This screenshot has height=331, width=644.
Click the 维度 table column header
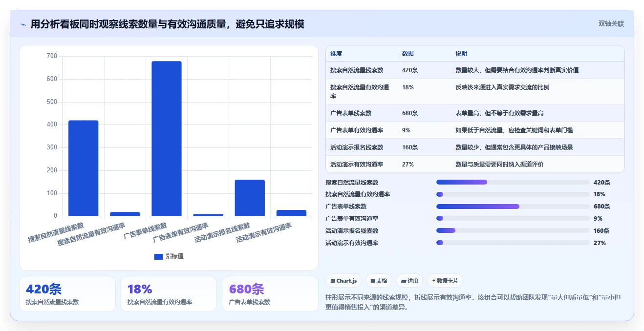click(x=336, y=54)
